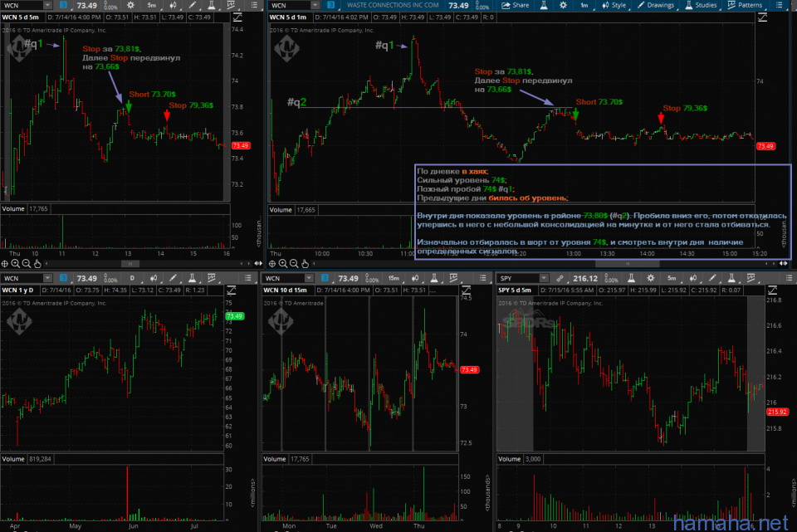
Task: Open studies flask in WCN 15m panel
Action: point(434,278)
